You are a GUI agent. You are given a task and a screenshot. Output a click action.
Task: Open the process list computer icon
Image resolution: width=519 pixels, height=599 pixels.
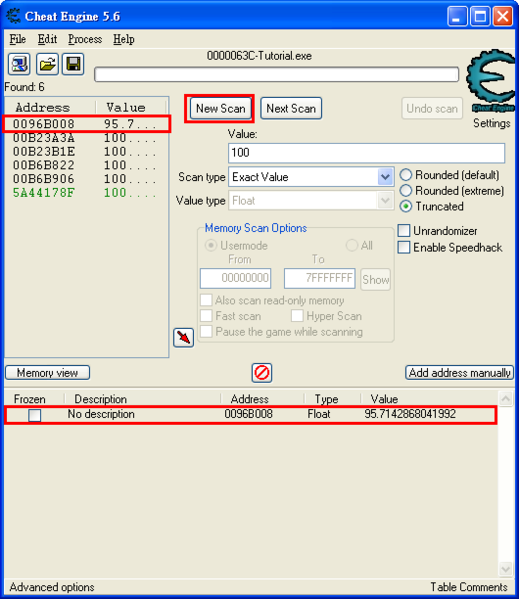pos(19,64)
